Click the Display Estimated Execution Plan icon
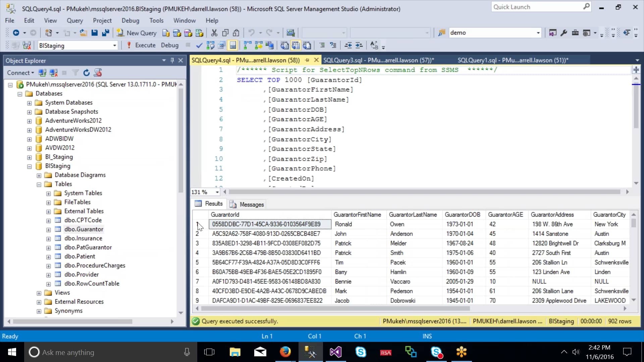Screen dimensions: 644x362 [x=211, y=45]
